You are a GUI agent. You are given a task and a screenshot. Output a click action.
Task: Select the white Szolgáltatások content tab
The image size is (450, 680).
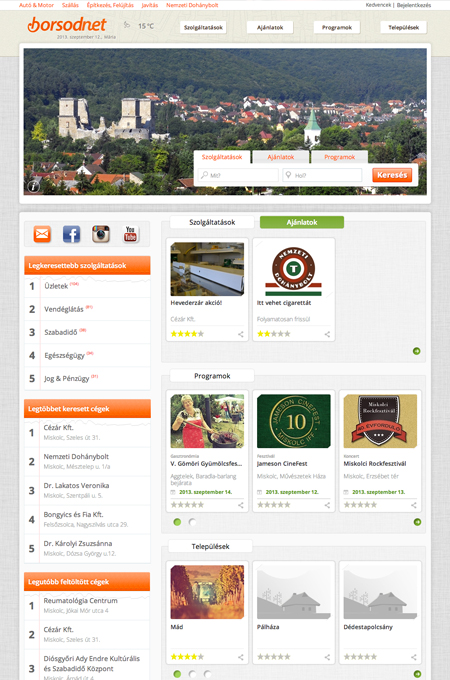212,222
